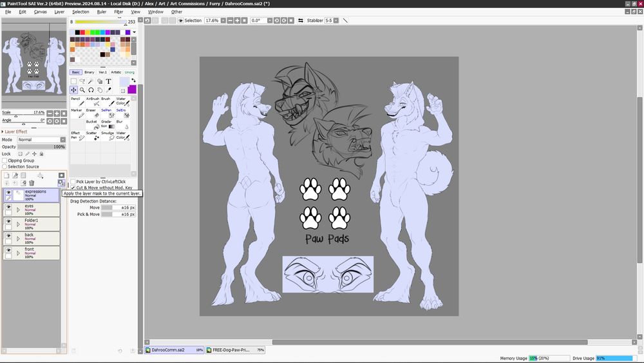
Task: Pick the red swatch in palette
Action: coord(82,32)
